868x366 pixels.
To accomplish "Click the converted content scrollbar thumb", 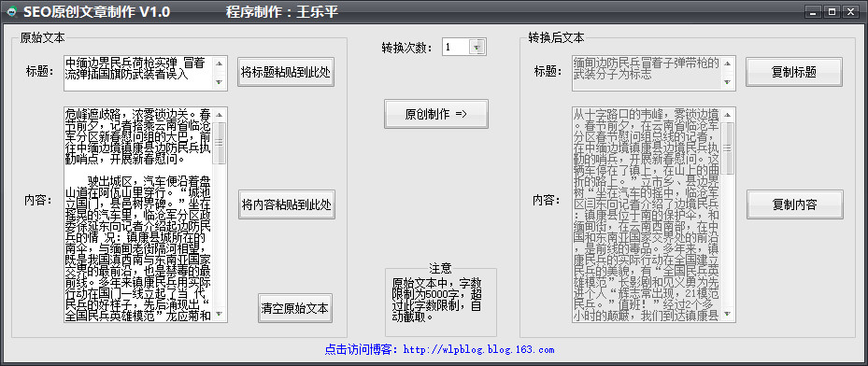I will 728,148.
